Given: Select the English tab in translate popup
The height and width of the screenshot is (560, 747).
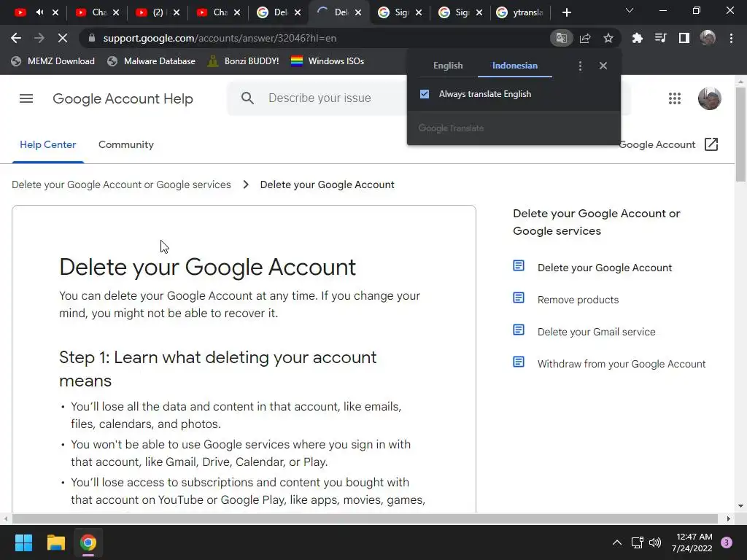Looking at the screenshot, I should (448, 66).
